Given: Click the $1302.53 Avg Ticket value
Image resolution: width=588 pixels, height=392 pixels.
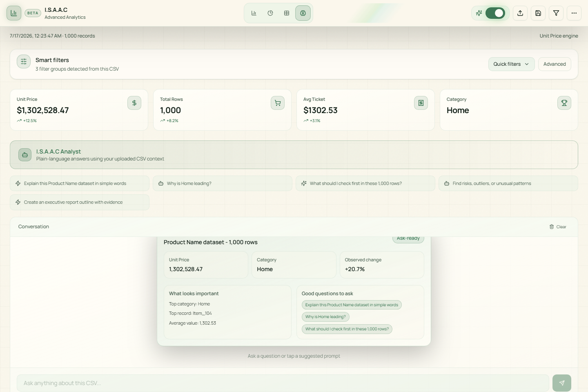Looking at the screenshot, I should [321, 110].
